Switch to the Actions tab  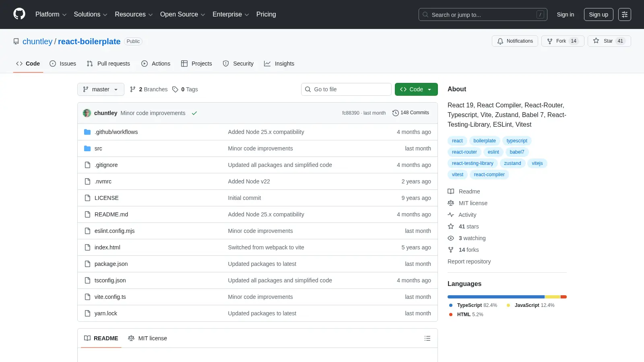(x=156, y=64)
